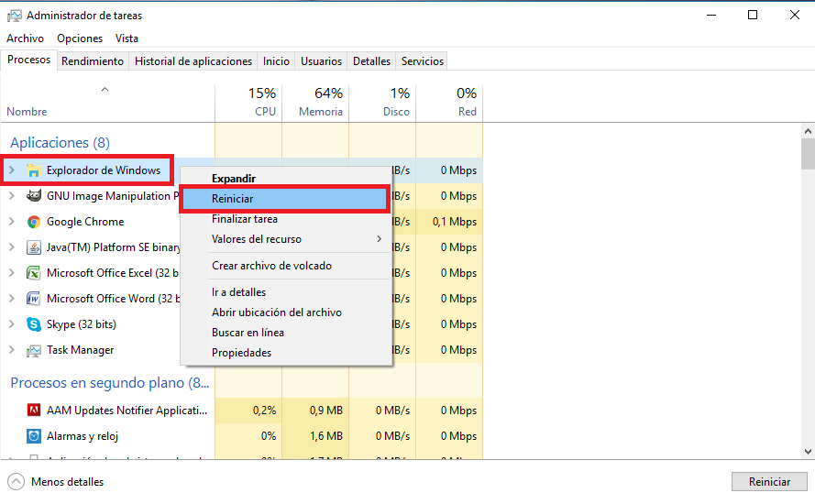Expand the Skype (32 bits) row

(x=11, y=323)
